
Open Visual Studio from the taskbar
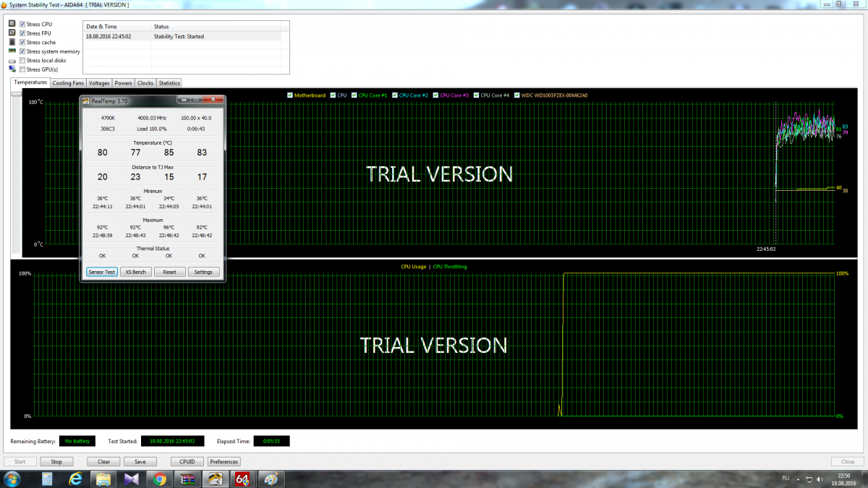point(132,479)
